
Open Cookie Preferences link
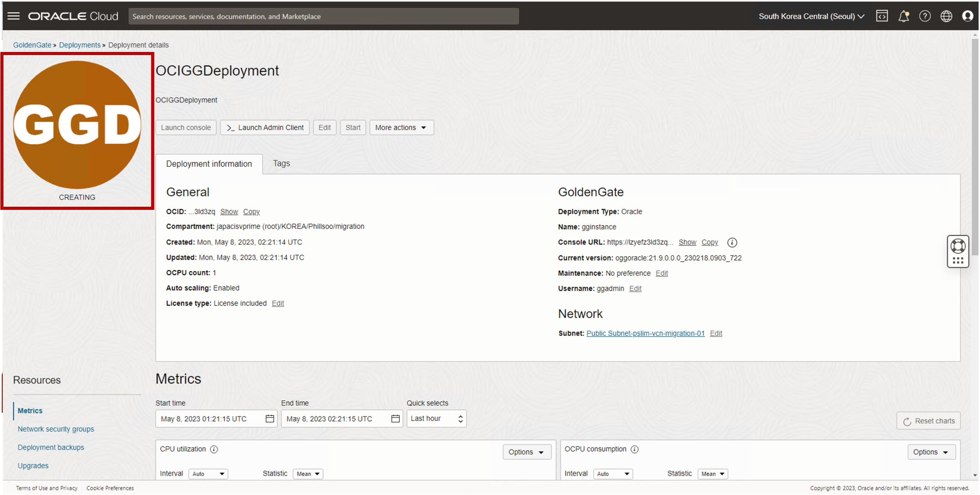pyautogui.click(x=110, y=488)
